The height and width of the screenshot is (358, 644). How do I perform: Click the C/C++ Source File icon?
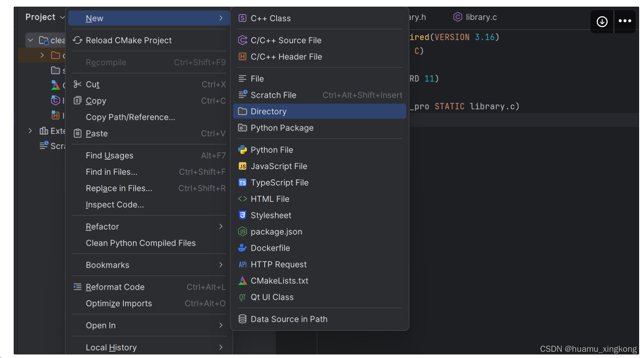(x=242, y=40)
